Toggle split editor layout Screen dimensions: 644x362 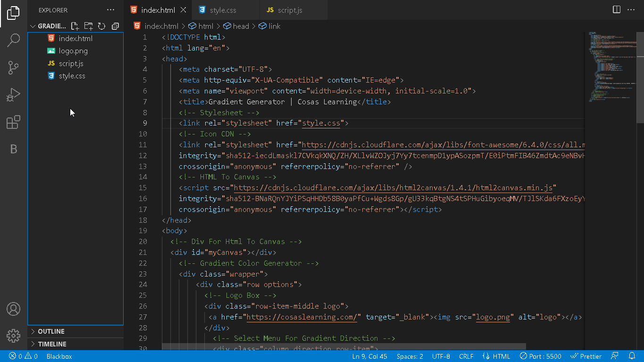pos(616,10)
